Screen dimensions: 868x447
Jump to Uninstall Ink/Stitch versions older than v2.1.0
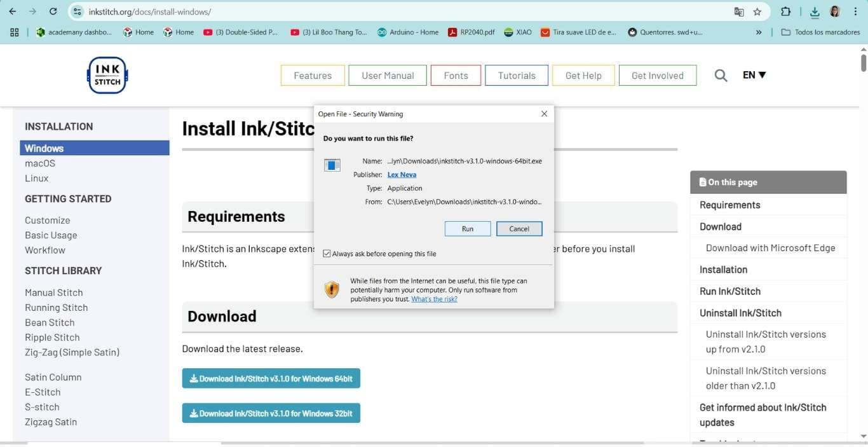click(x=766, y=378)
